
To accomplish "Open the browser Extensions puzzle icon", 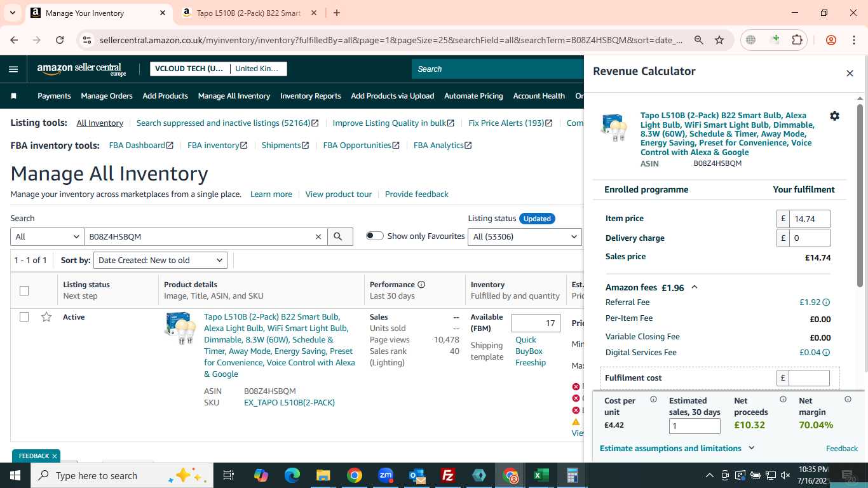I will click(797, 39).
